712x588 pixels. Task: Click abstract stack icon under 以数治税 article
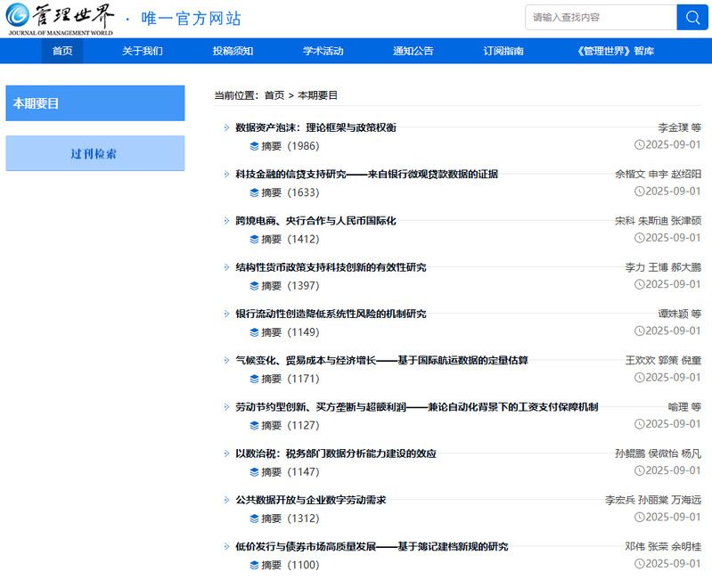pos(254,472)
